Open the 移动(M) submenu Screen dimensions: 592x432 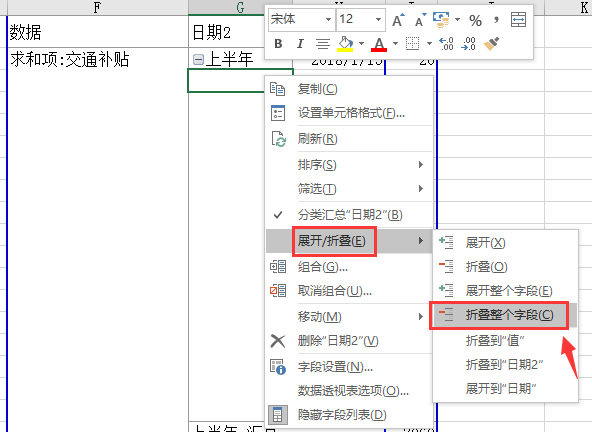[x=348, y=316]
